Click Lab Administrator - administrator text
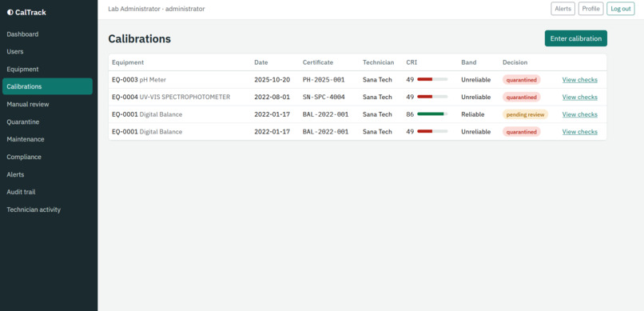644x311 pixels. tap(156, 9)
